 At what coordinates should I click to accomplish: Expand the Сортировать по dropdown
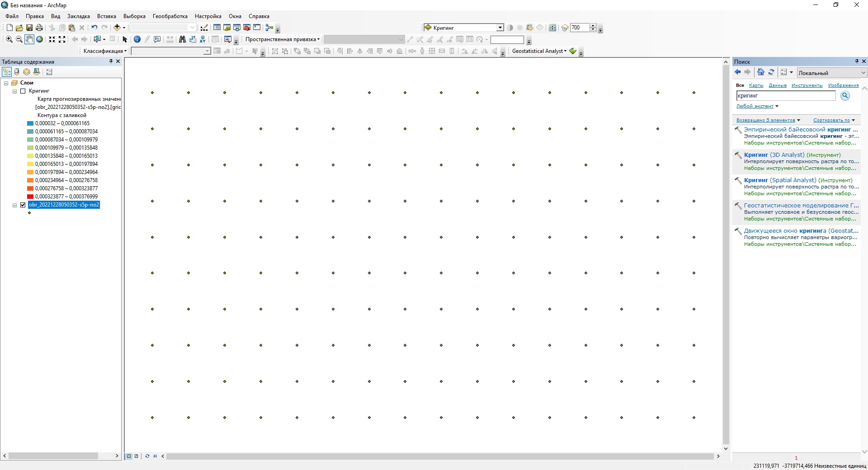(834, 120)
